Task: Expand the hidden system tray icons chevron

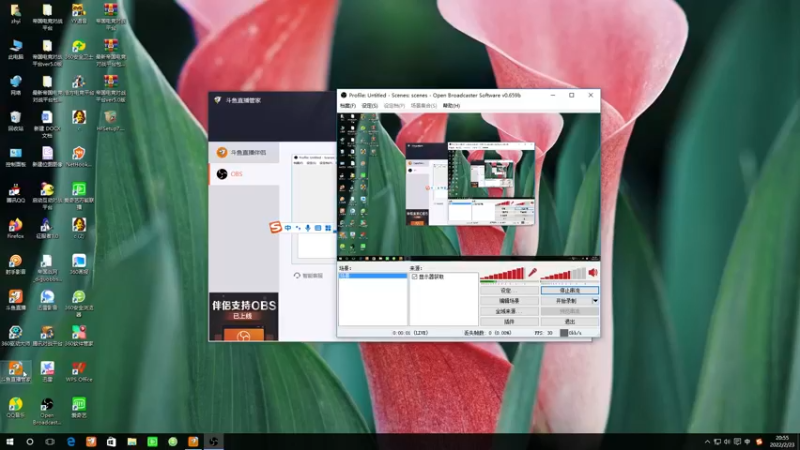Action: (707, 442)
